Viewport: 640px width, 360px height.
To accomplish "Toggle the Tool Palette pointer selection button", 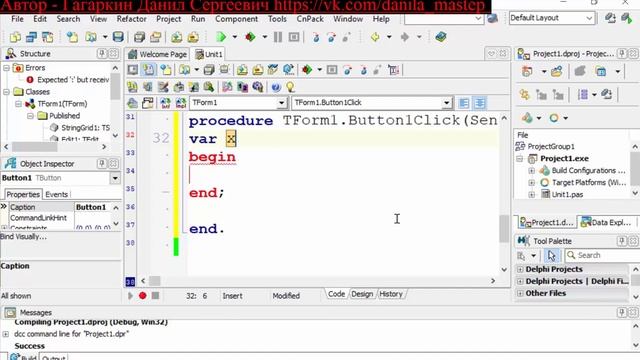I will (x=551, y=256).
